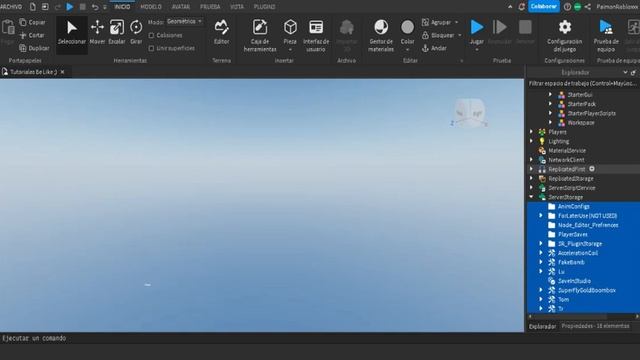Select the SaveInStudio tree item
The image size is (640, 360).
coord(574,281)
